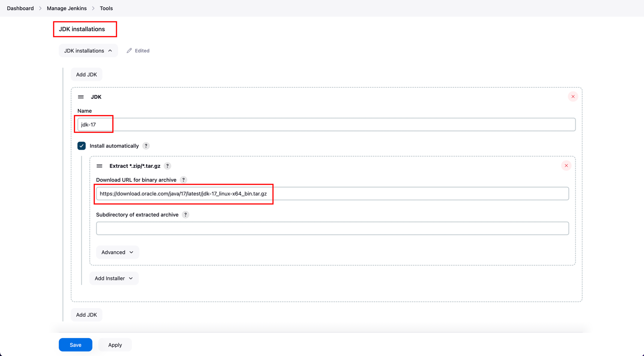Click the top Add JDK button
The width and height of the screenshot is (644, 356).
(x=87, y=74)
